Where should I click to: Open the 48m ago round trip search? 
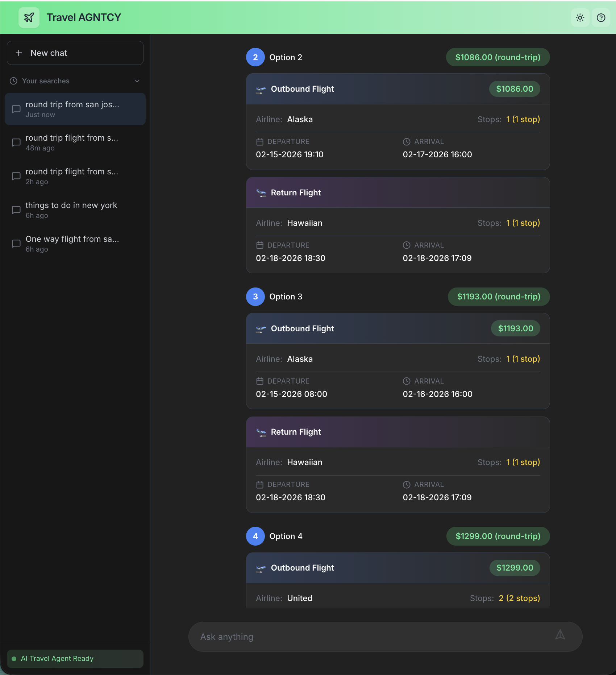tap(75, 142)
